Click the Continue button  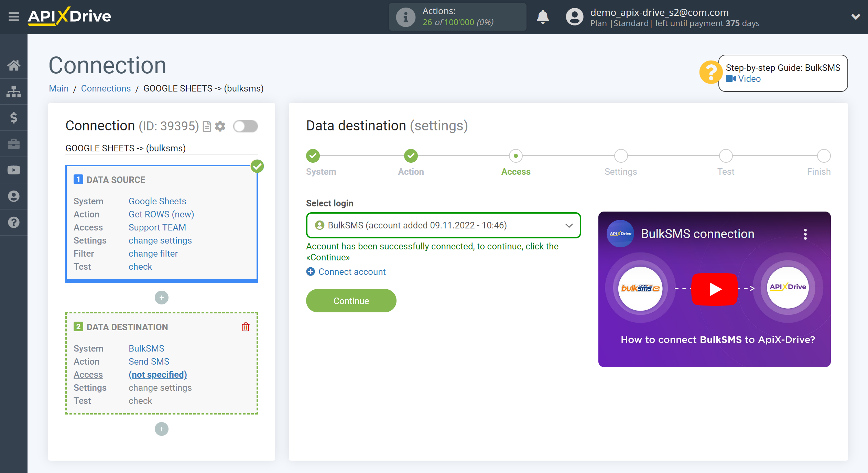point(350,301)
